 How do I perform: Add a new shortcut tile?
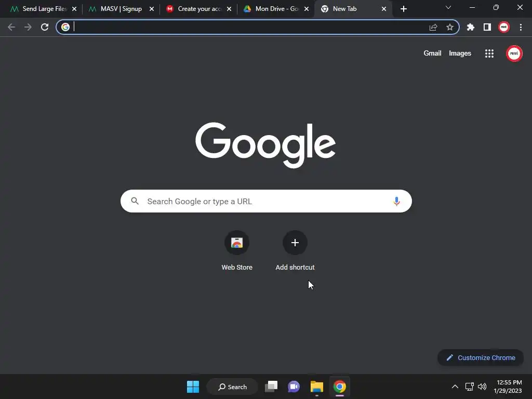pos(295,250)
